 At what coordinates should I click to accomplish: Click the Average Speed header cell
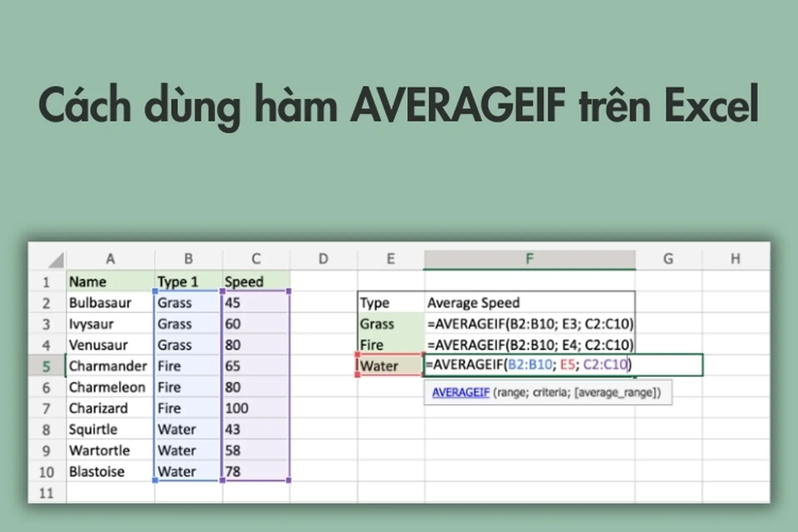click(x=474, y=303)
